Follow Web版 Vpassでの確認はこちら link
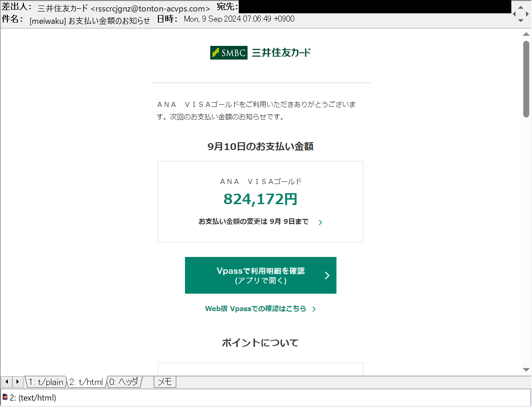532x407 pixels. [256, 309]
